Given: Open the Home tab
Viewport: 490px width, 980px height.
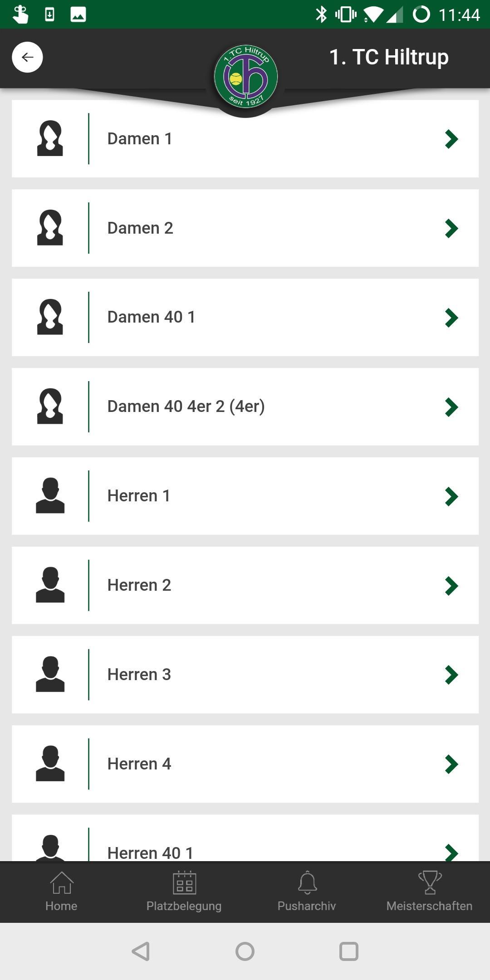Looking at the screenshot, I should pos(61,892).
